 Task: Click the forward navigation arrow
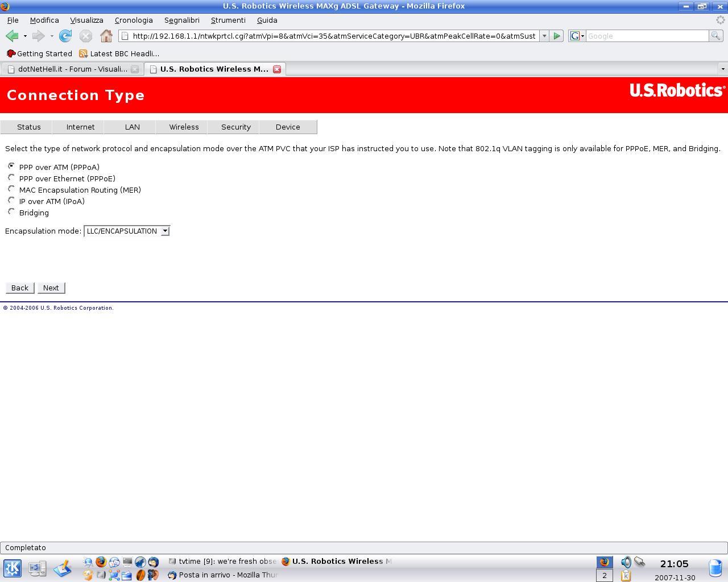[x=38, y=36]
